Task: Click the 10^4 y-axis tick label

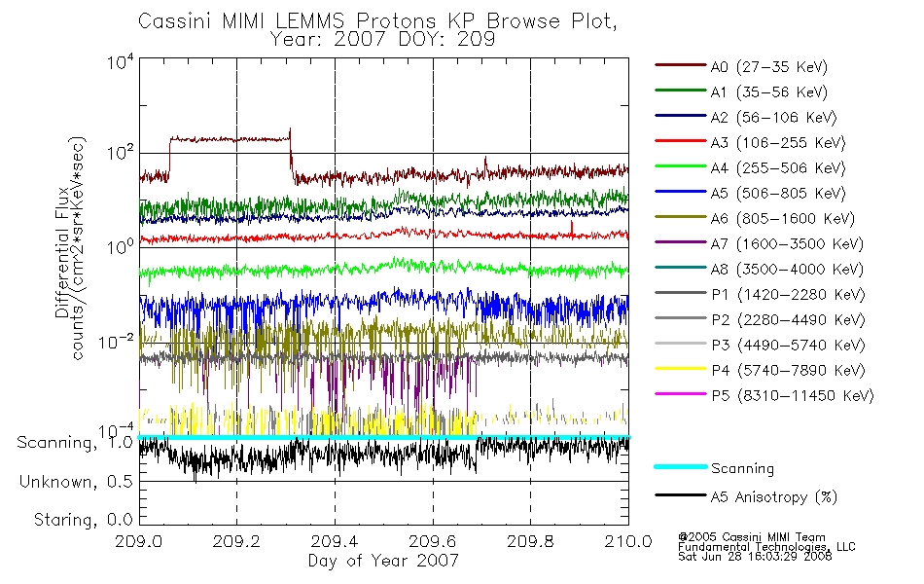Action: [121, 62]
